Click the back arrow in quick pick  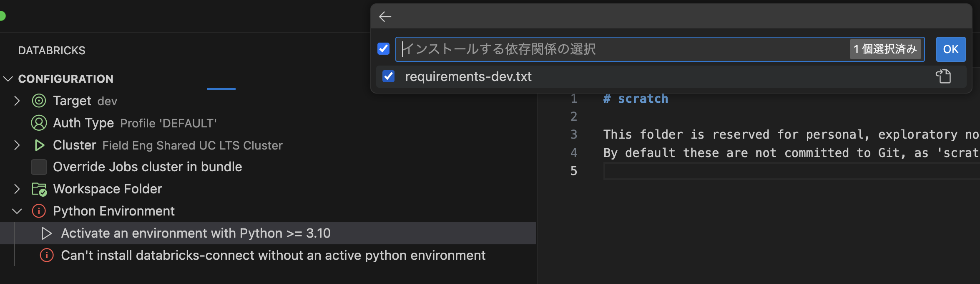(x=385, y=17)
